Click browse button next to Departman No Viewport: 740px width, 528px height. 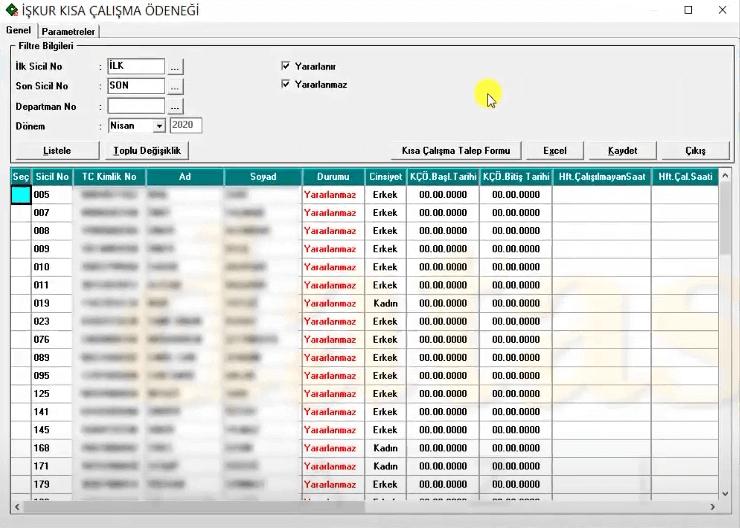[175, 106]
